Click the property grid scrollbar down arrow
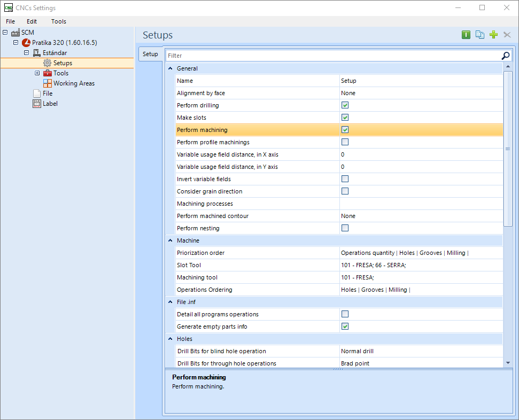Screen dimensions: 519x420 point(508,363)
